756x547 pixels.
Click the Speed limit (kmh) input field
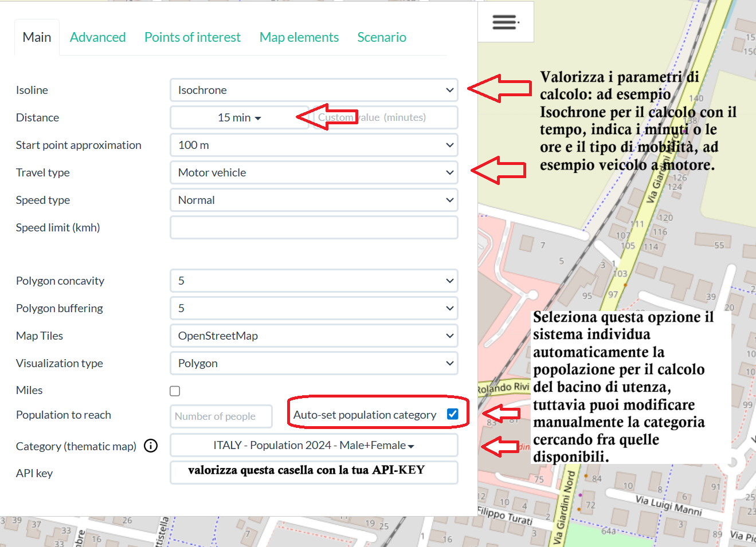pos(314,227)
